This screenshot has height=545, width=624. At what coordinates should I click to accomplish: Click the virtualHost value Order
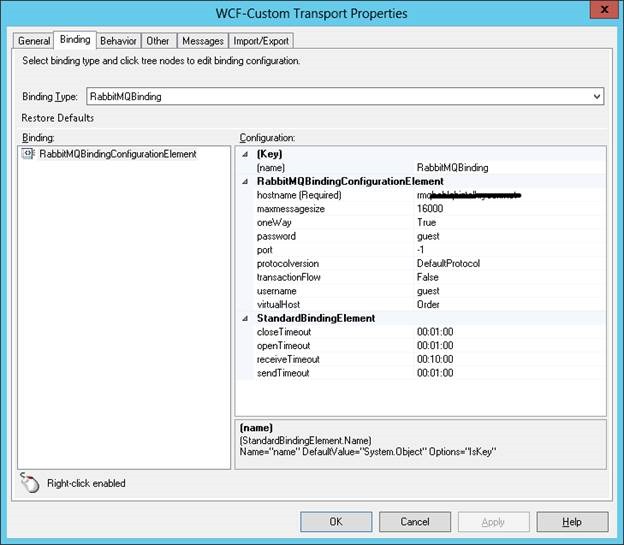tap(428, 305)
